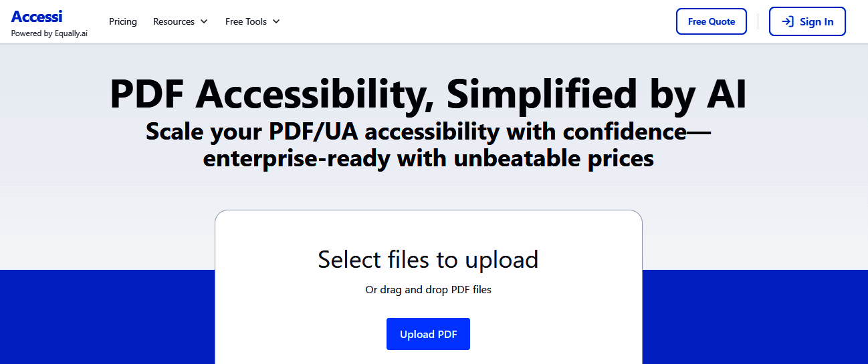
Task: Click the divider between Free Quote and Sign In
Action: pos(758,21)
